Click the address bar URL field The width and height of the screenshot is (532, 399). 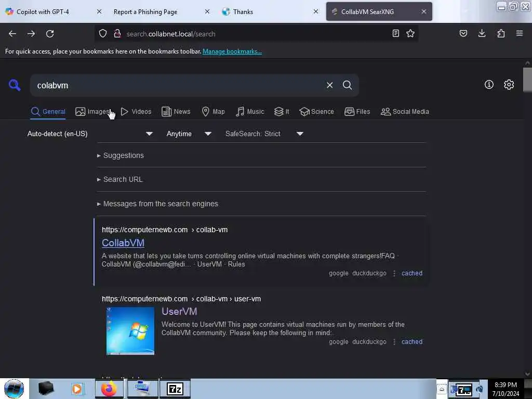coord(256,34)
